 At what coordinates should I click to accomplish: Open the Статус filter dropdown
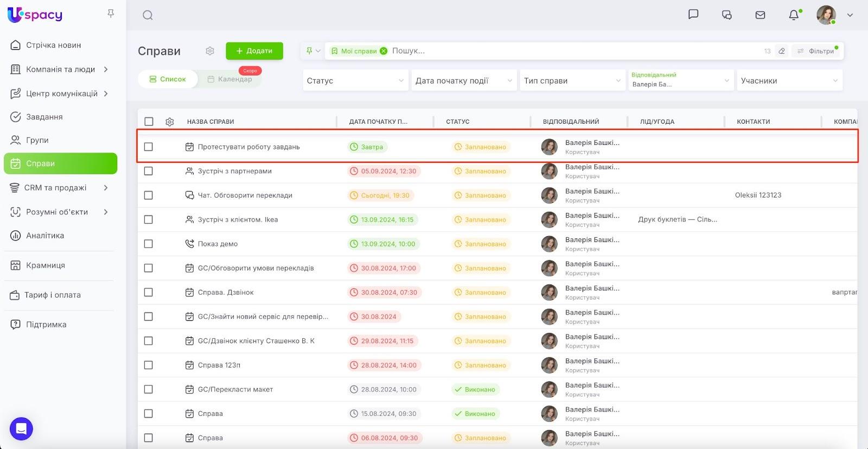coord(355,81)
